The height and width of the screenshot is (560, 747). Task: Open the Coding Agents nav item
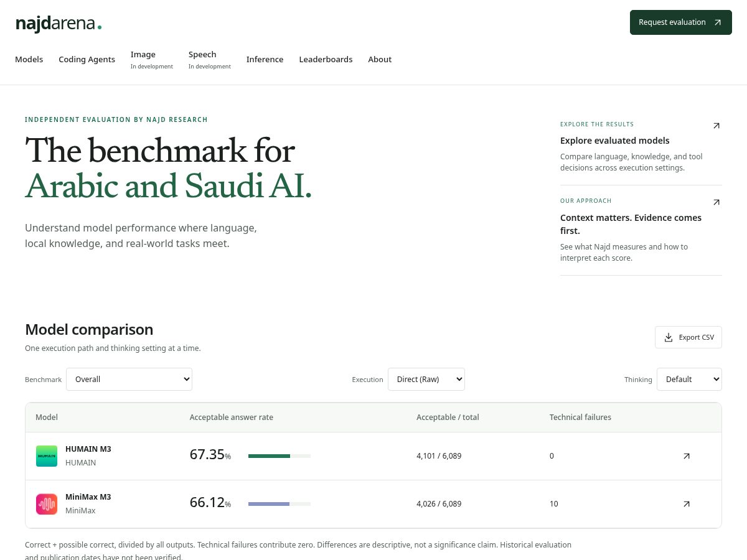point(87,60)
